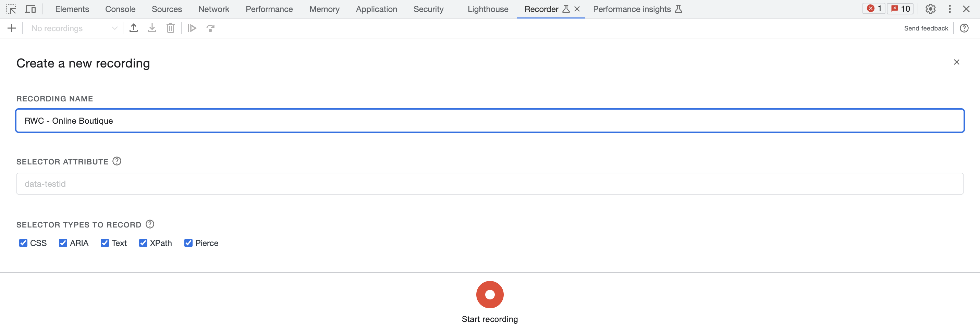Click the inspect element picker icon
The height and width of the screenshot is (333, 980).
[11, 9]
